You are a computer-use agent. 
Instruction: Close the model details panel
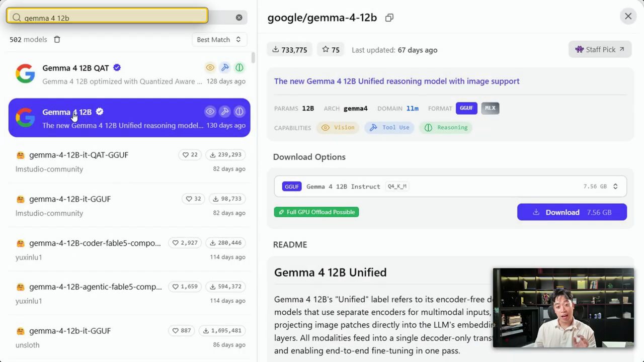pos(628,16)
